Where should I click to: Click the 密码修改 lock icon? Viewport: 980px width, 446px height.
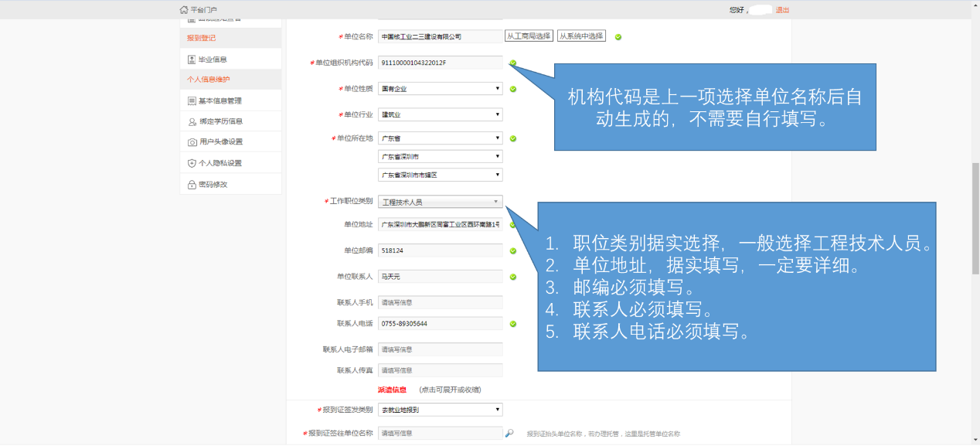[x=192, y=185]
